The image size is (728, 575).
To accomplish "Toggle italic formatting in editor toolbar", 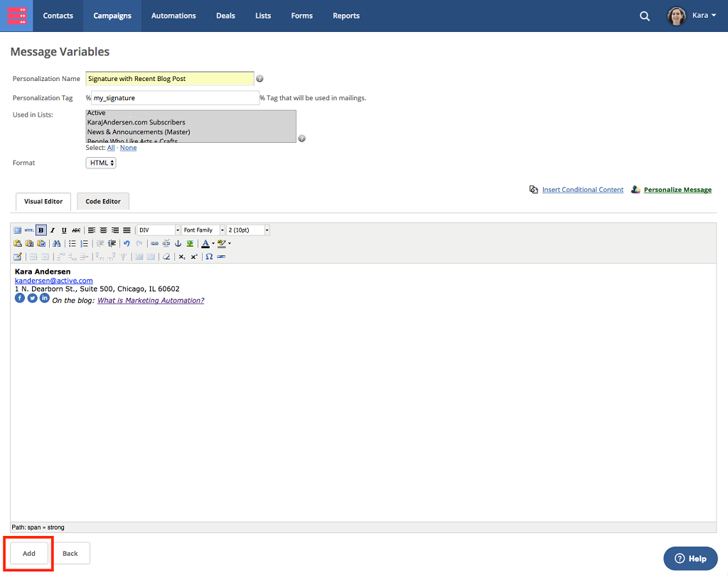I will click(x=53, y=230).
